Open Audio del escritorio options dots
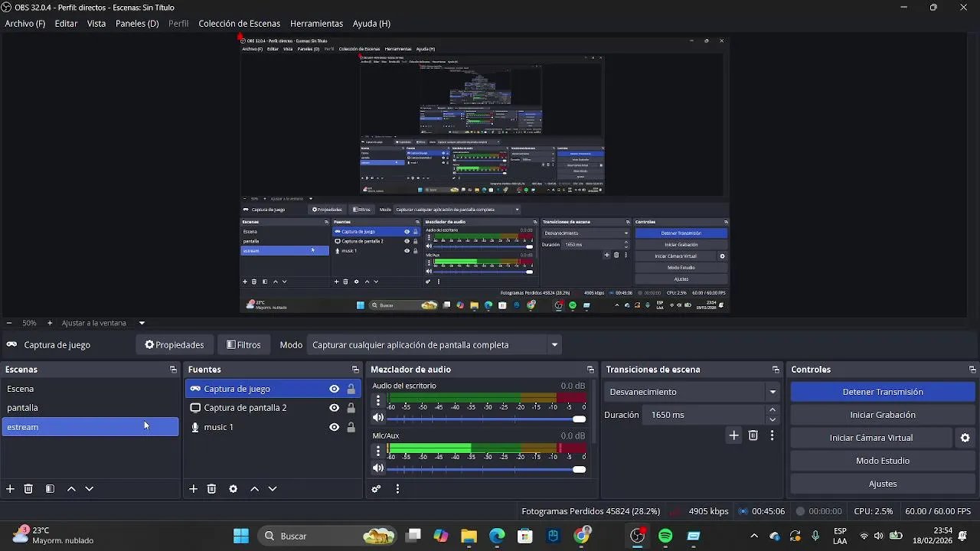The width and height of the screenshot is (980, 551). coord(377,400)
